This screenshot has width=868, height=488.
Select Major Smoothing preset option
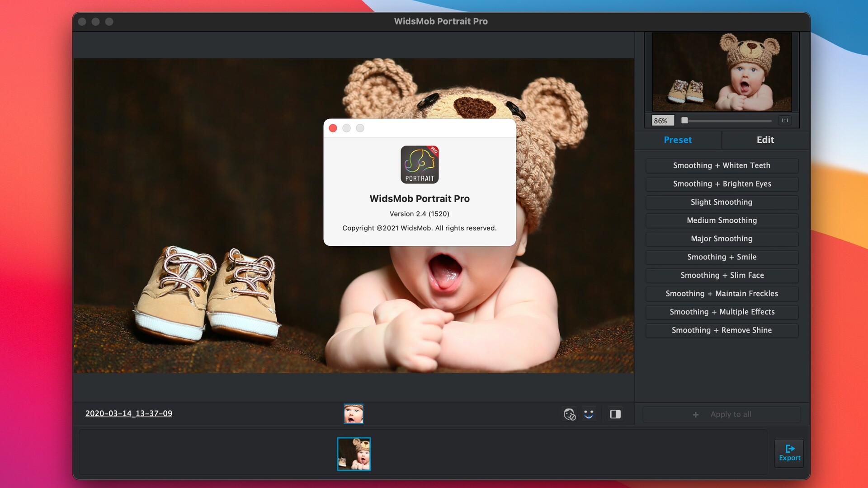point(722,238)
